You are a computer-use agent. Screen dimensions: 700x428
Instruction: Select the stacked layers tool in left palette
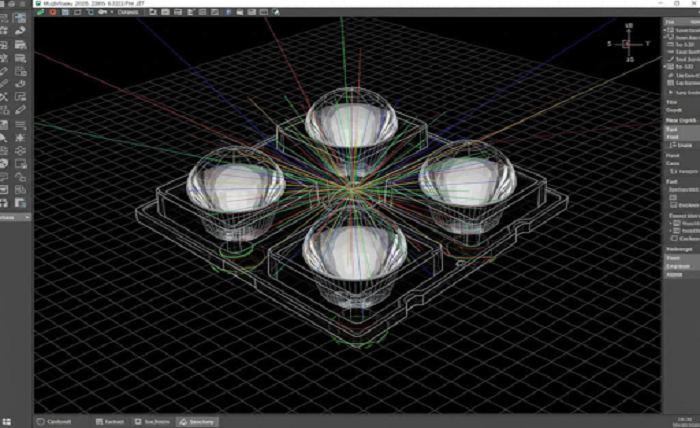(x=20, y=151)
